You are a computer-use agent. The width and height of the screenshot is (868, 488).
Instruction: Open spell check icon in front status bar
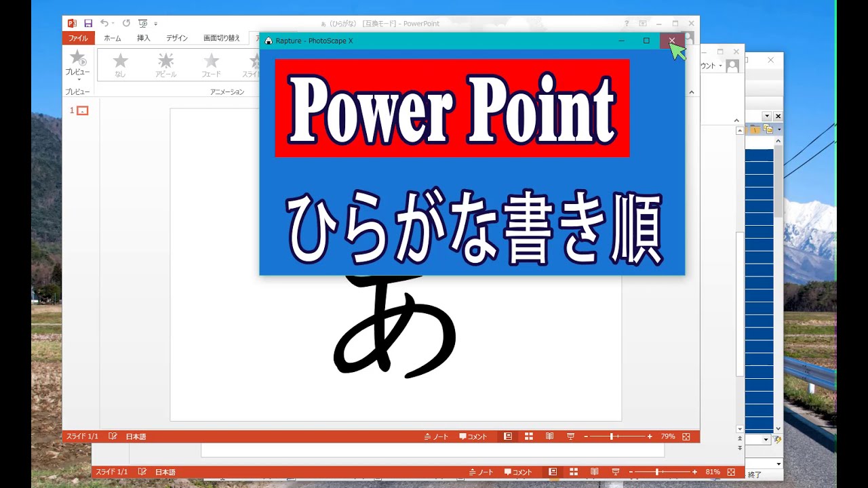113,436
